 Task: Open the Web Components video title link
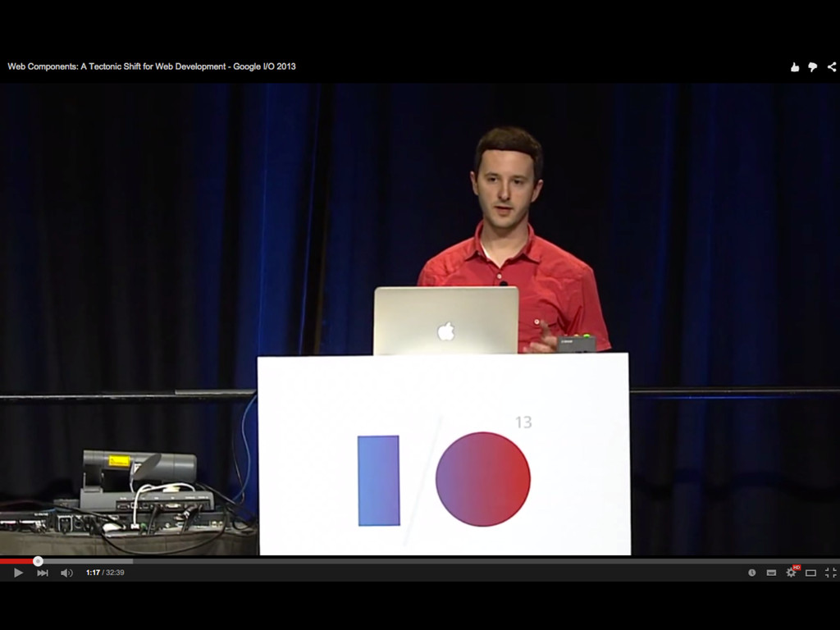pos(152,66)
